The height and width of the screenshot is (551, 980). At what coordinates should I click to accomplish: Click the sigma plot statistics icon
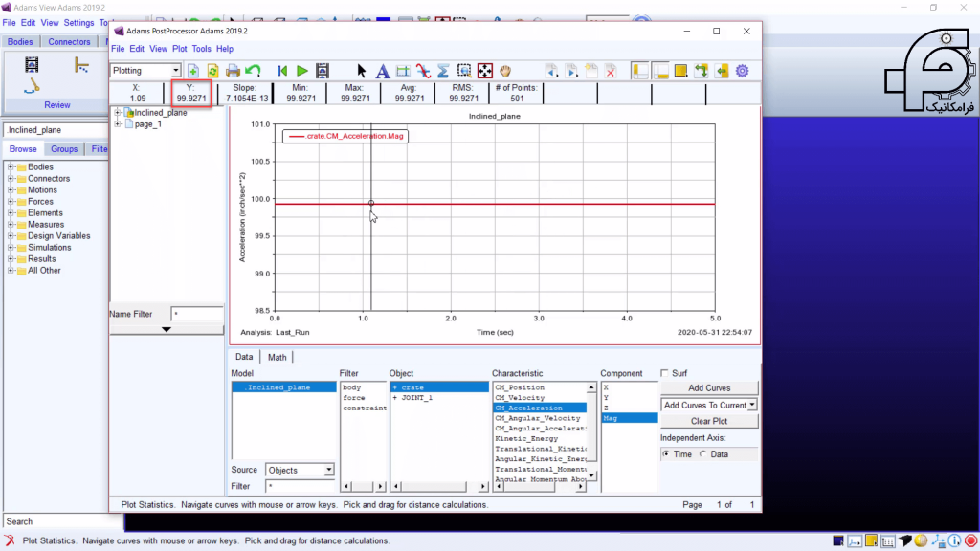click(x=443, y=71)
